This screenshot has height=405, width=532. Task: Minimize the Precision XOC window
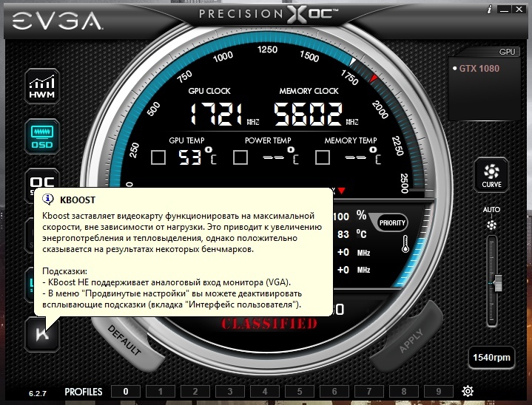point(504,10)
